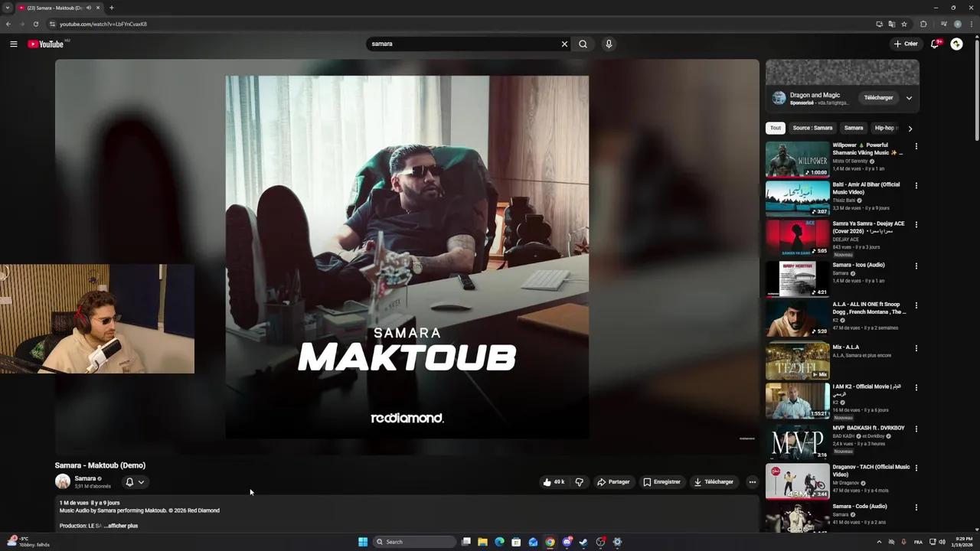Select the Hip-hop filter chip
Viewport: 980px width, 551px height.
click(885, 128)
